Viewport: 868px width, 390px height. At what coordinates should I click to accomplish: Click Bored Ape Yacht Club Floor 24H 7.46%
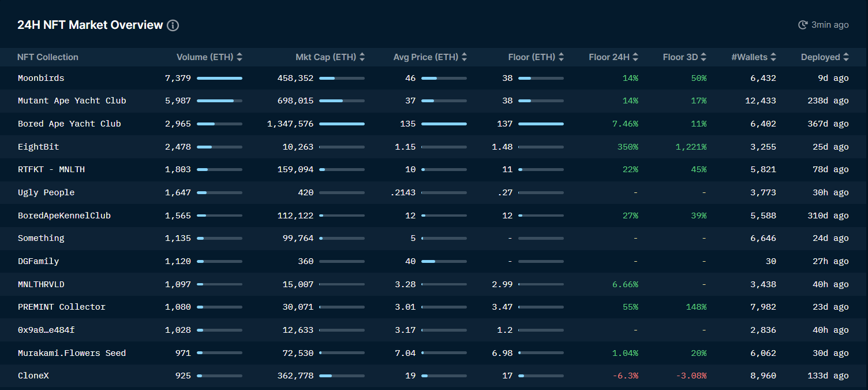tap(626, 124)
